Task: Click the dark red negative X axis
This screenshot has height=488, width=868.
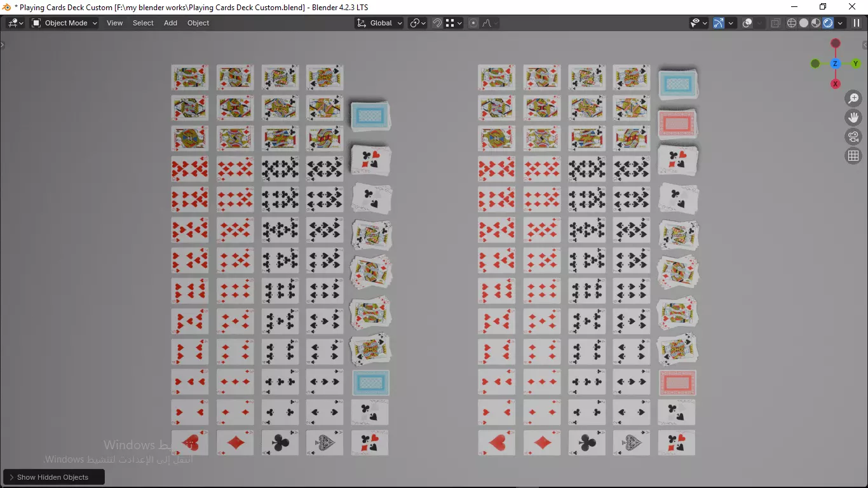Action: [836, 43]
